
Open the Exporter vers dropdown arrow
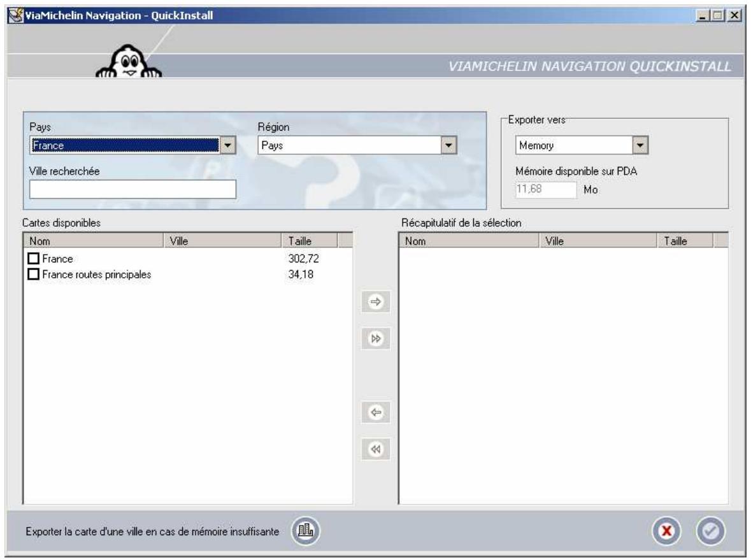pos(640,145)
